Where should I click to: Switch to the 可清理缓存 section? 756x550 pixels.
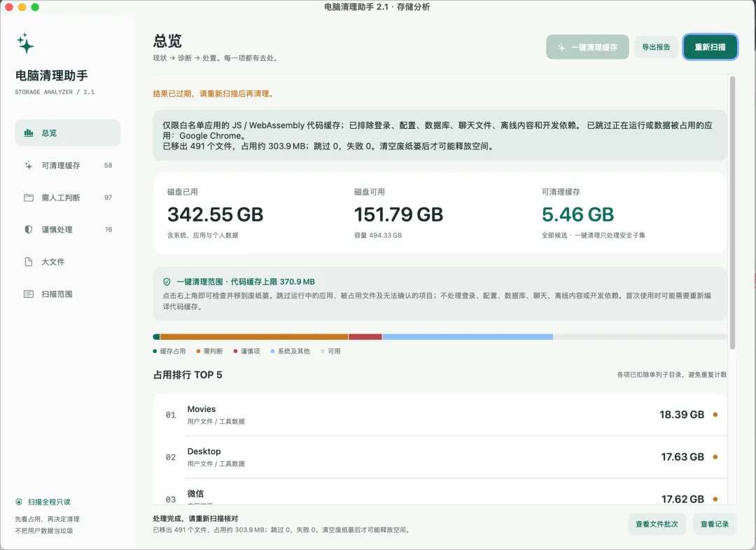pyautogui.click(x=67, y=165)
